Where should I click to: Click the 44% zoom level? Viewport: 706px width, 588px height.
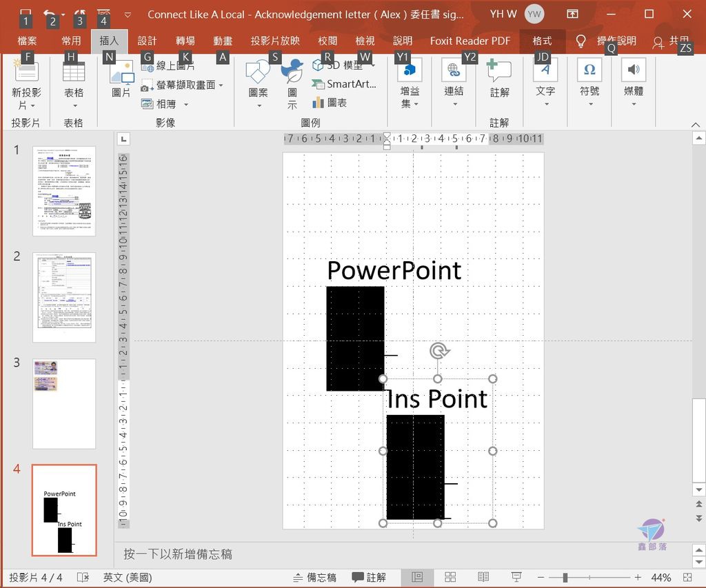coord(661,577)
